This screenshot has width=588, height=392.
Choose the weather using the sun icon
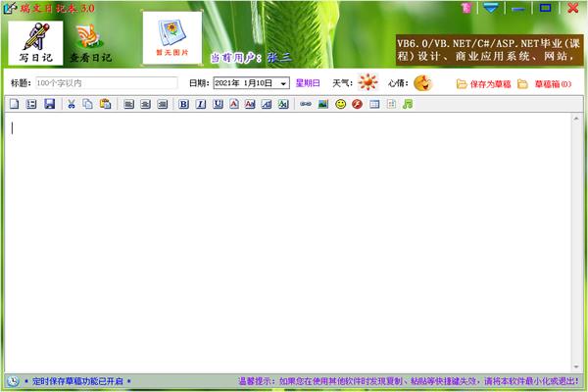[367, 83]
